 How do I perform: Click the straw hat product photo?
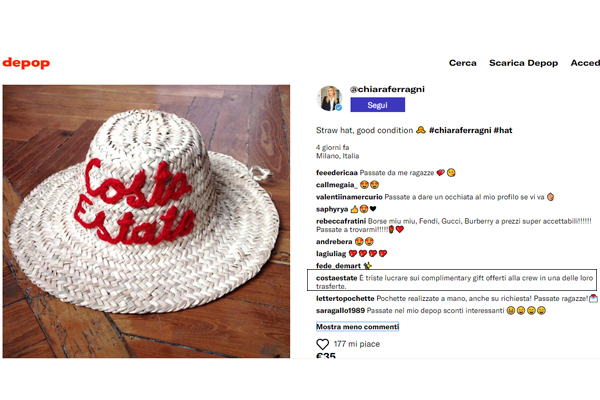click(153, 220)
